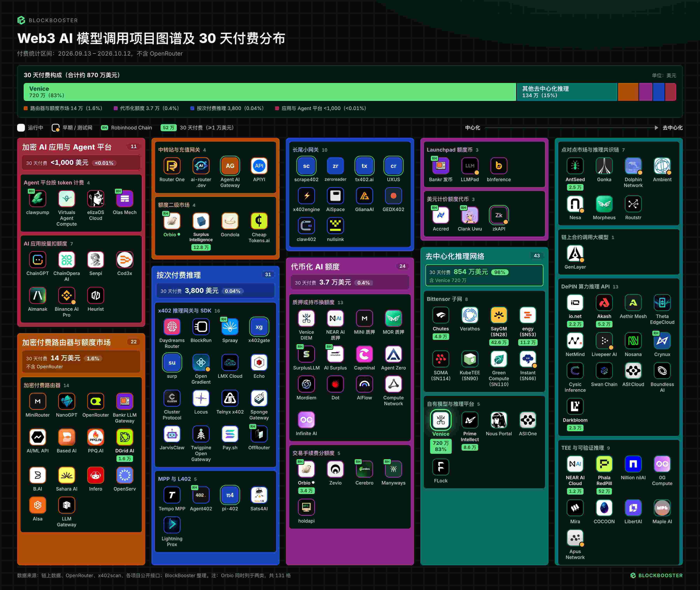The image size is (700, 590).
Task: Click the 52 万 badge under Phala RedPill
Action: point(604,491)
